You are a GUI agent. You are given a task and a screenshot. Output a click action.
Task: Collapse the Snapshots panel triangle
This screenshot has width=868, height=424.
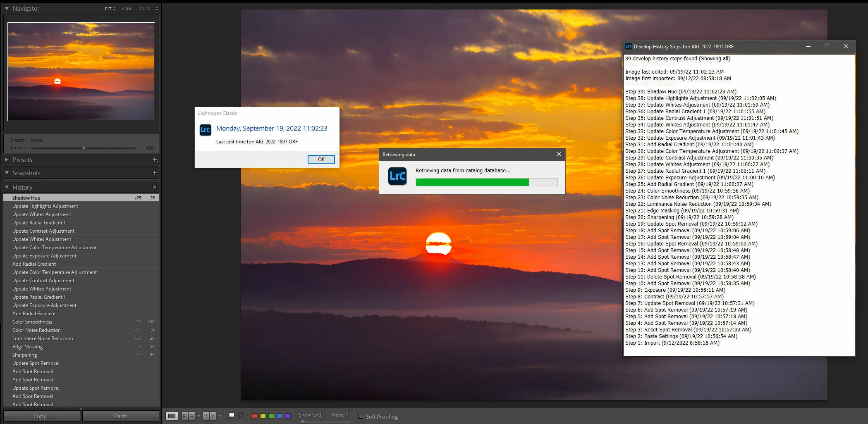tap(7, 173)
